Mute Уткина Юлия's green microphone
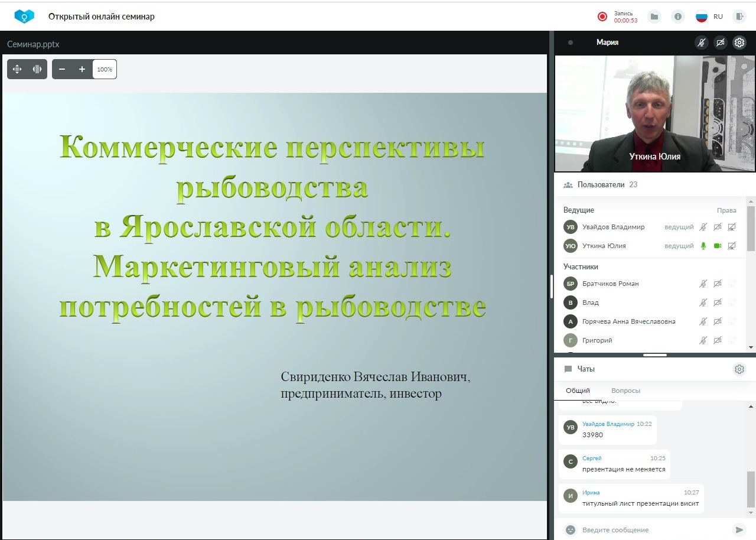Image resolution: width=756 pixels, height=540 pixels. [703, 246]
